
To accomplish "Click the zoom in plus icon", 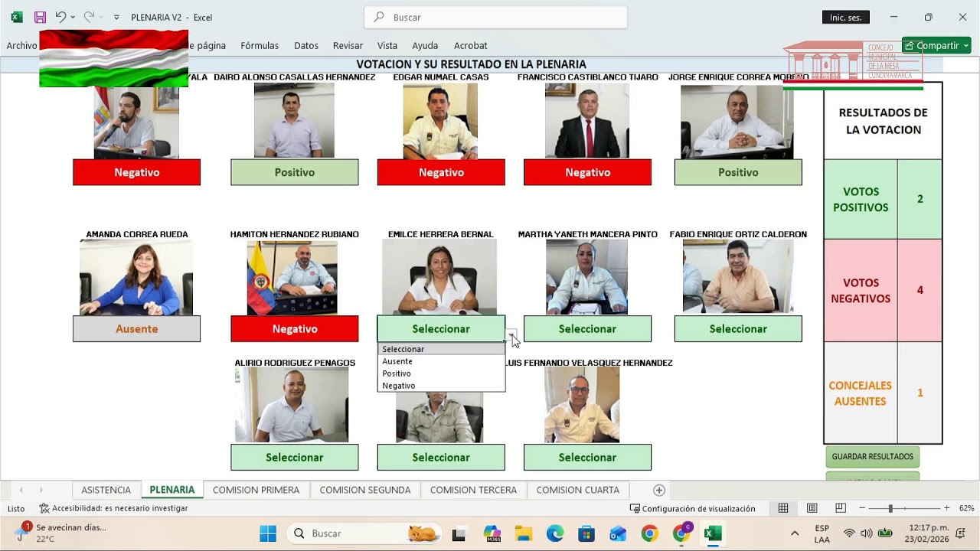I will point(946,508).
